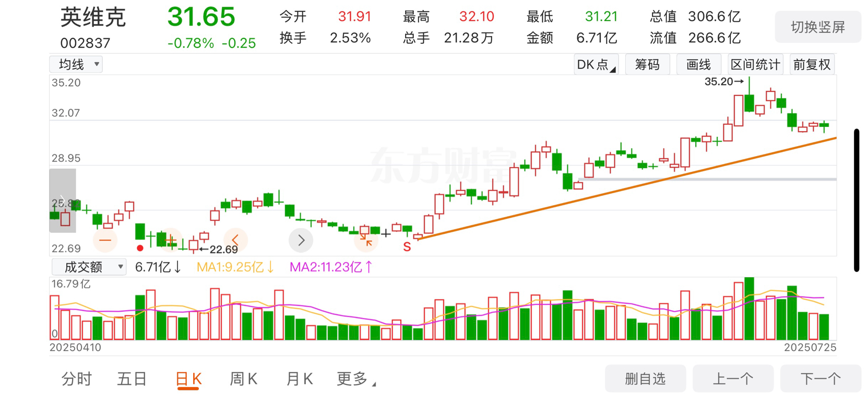Screen dimensions: 868x401
Task: Tap the stock code 002837
Action: [x=85, y=43]
